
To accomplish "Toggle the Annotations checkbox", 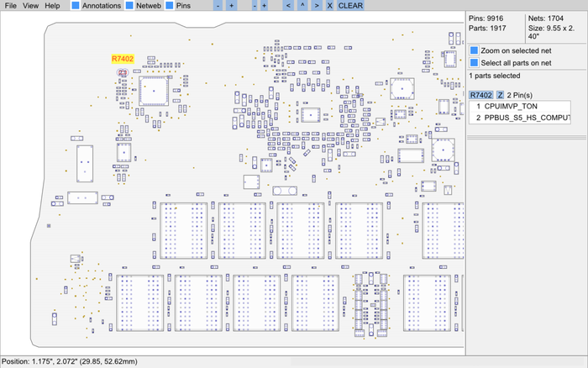I will [76, 6].
